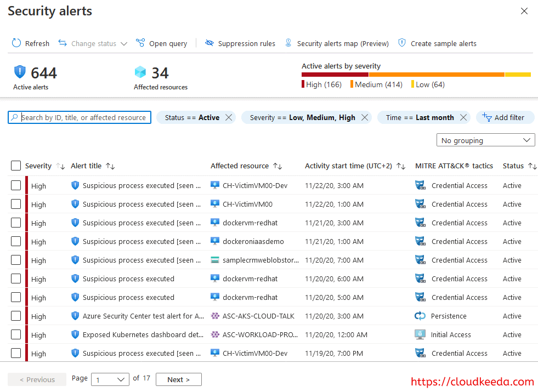Sort by Alert title using arrows icon

click(110, 166)
